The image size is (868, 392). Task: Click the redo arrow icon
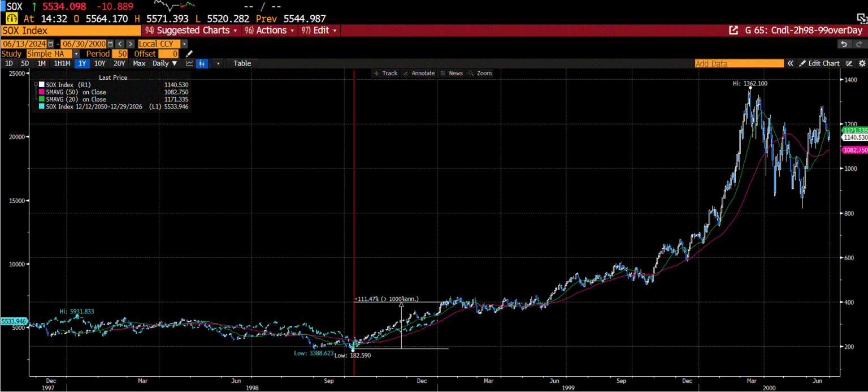858,44
